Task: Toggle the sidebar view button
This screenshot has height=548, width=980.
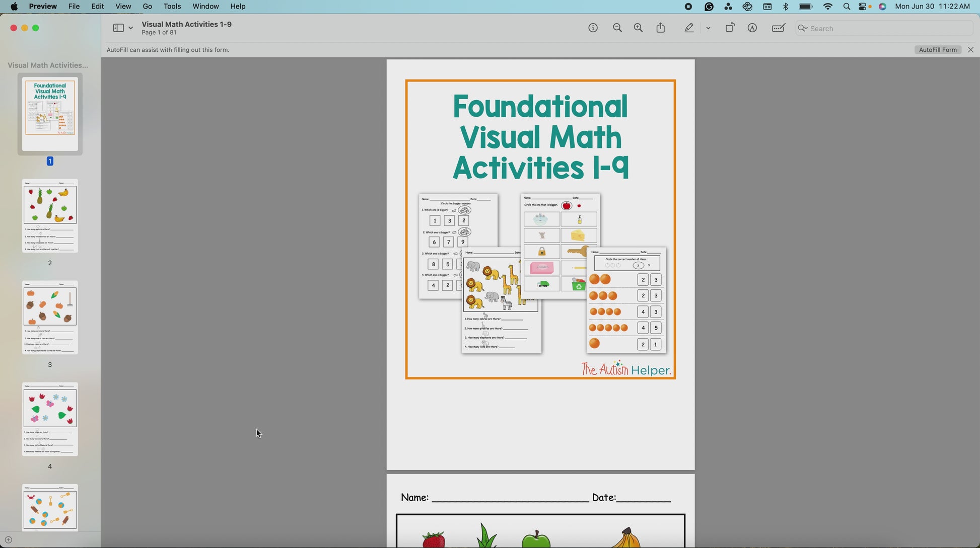Action: 118,28
